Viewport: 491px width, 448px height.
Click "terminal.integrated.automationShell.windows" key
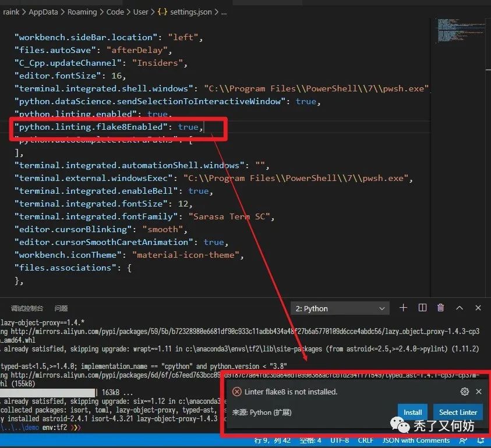click(x=129, y=165)
